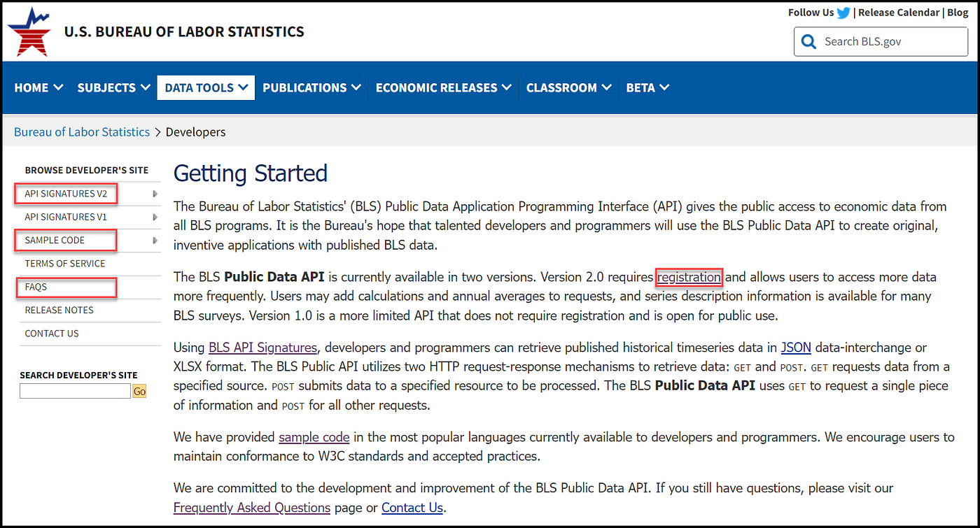
Task: Open the sample code paragraph link
Action: point(314,437)
